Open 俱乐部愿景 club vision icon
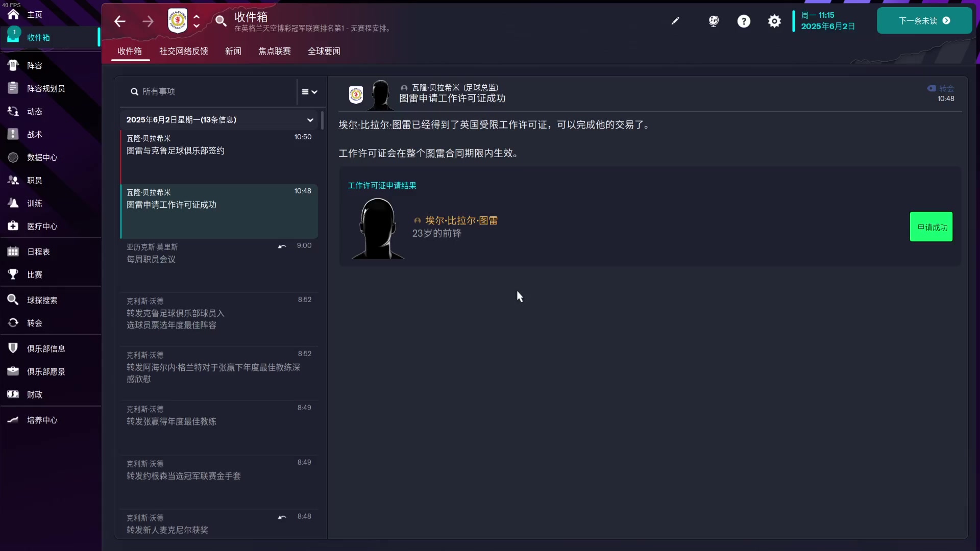980x551 pixels. pyautogui.click(x=13, y=371)
